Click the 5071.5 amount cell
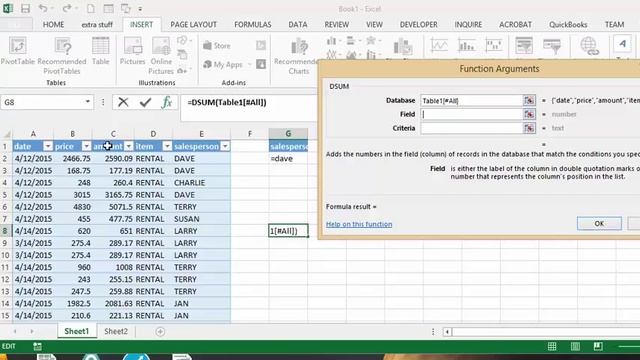640x360 pixels. pyautogui.click(x=113, y=207)
